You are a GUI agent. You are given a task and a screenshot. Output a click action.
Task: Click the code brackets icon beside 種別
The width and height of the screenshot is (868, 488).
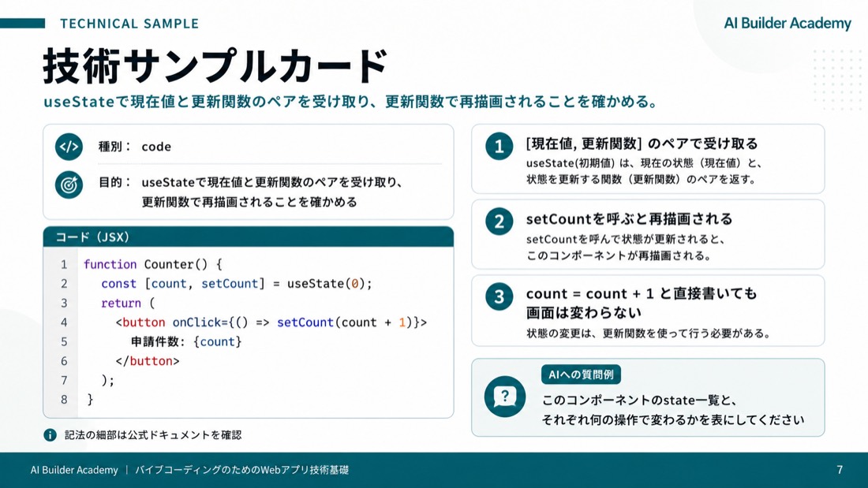pos(69,147)
